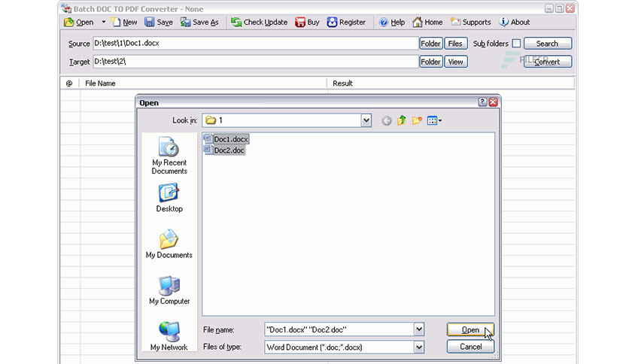Go back to last folder visited
The image size is (629, 364).
coord(386,120)
